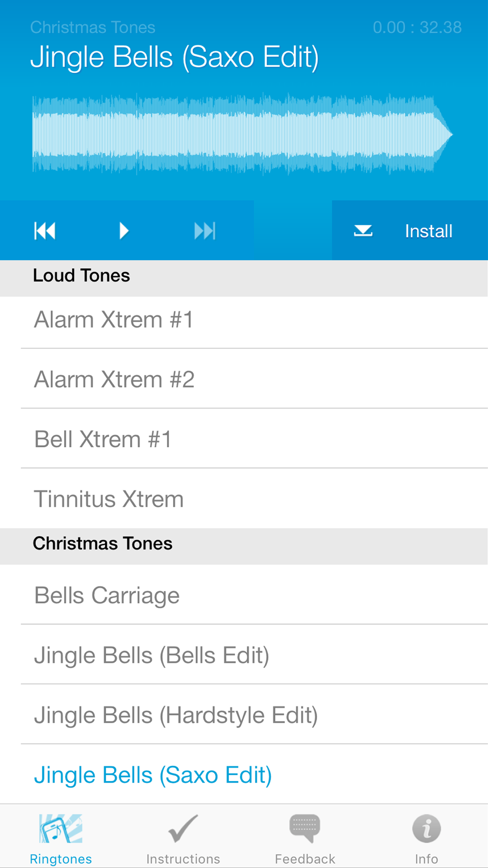This screenshot has height=868, width=488.
Task: Skip to the next ringtone
Action: tap(204, 231)
